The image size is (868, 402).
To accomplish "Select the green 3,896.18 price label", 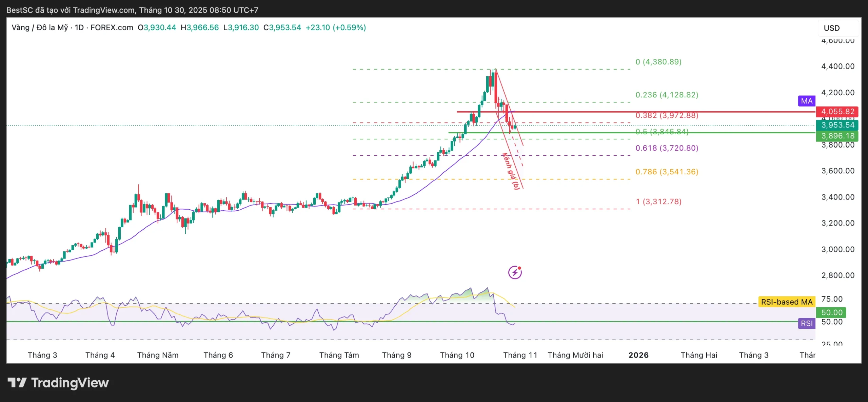I will (x=837, y=136).
